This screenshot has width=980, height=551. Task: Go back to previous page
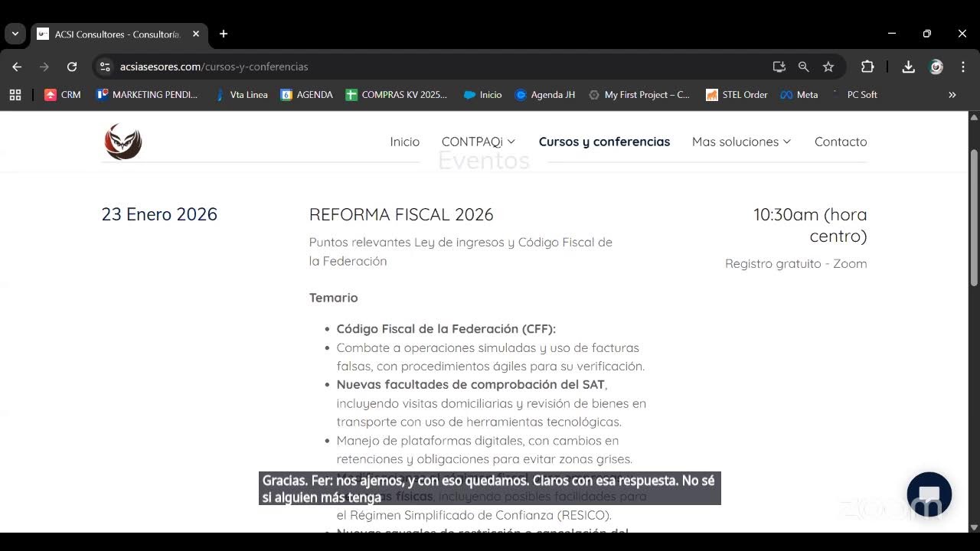coord(17,67)
